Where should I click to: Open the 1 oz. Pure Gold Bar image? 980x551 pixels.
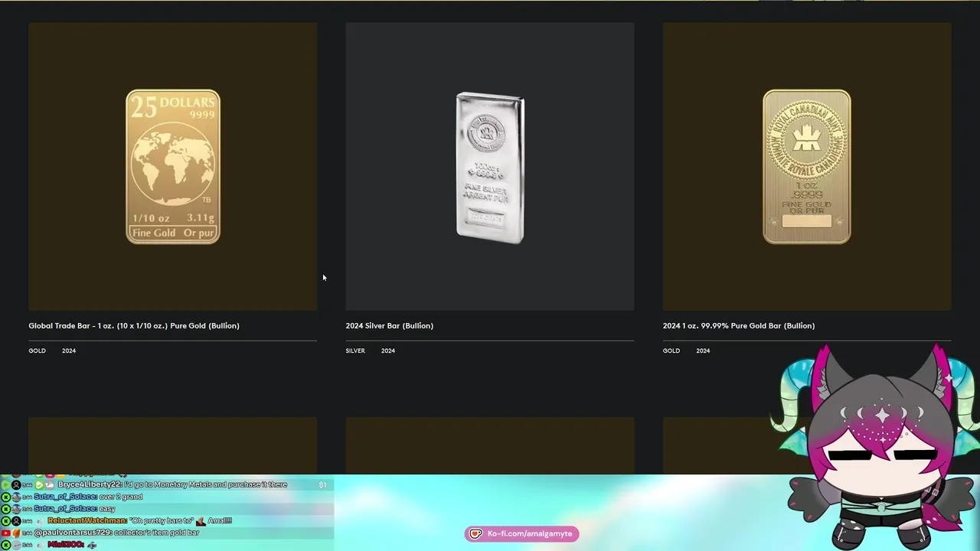807,166
